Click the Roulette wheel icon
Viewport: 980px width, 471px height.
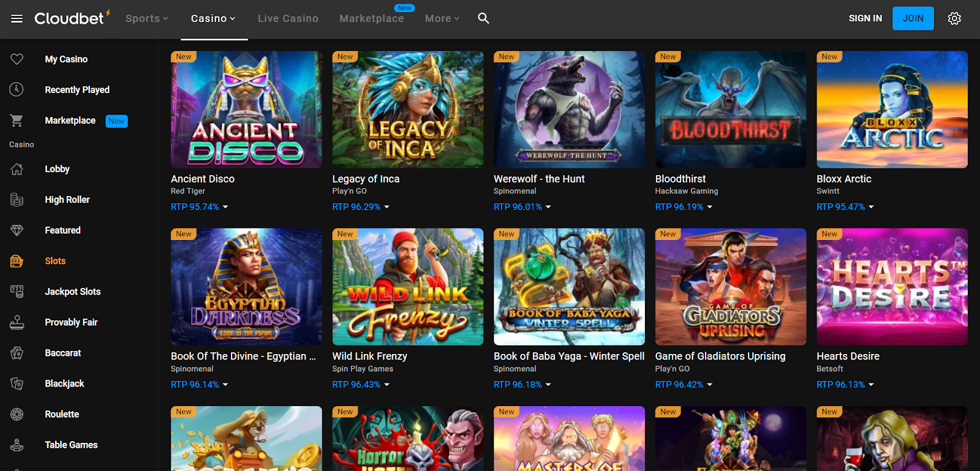(17, 414)
